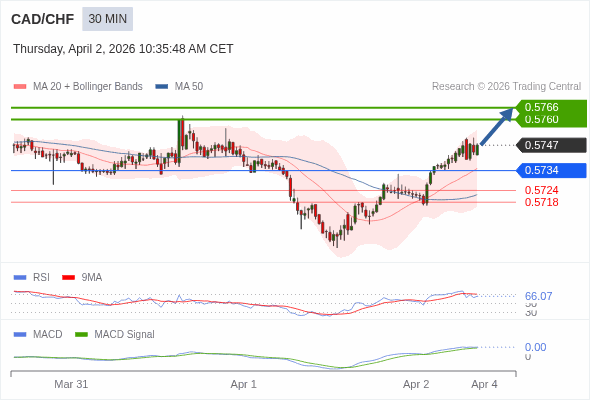This screenshot has width=590, height=400.
Task: Click the MA 20 + Bollinger Bands legend swatch
Action: 20,87
